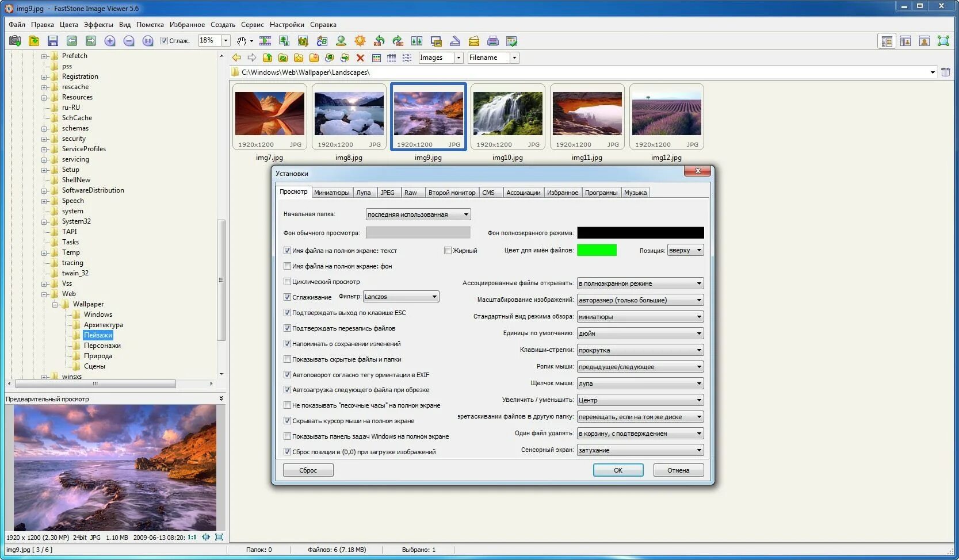Open the compare selected images icon
The image size is (959, 560).
coord(417,41)
